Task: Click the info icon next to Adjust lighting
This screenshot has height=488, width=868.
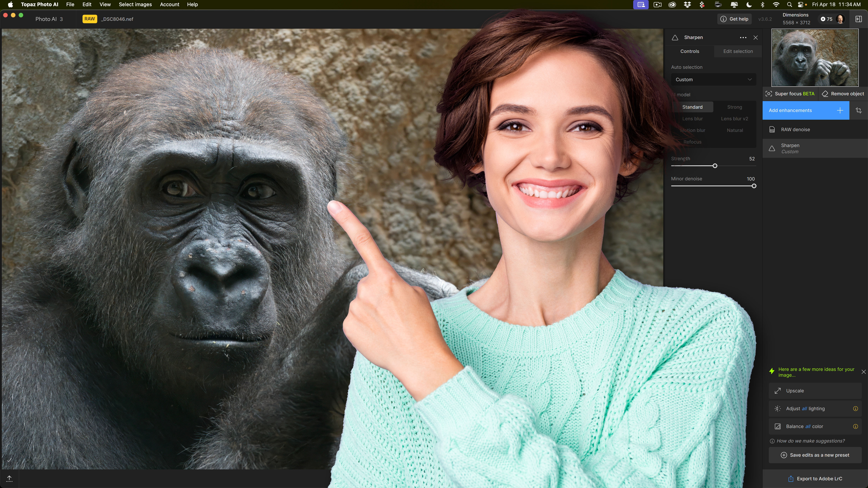Action: tap(855, 409)
